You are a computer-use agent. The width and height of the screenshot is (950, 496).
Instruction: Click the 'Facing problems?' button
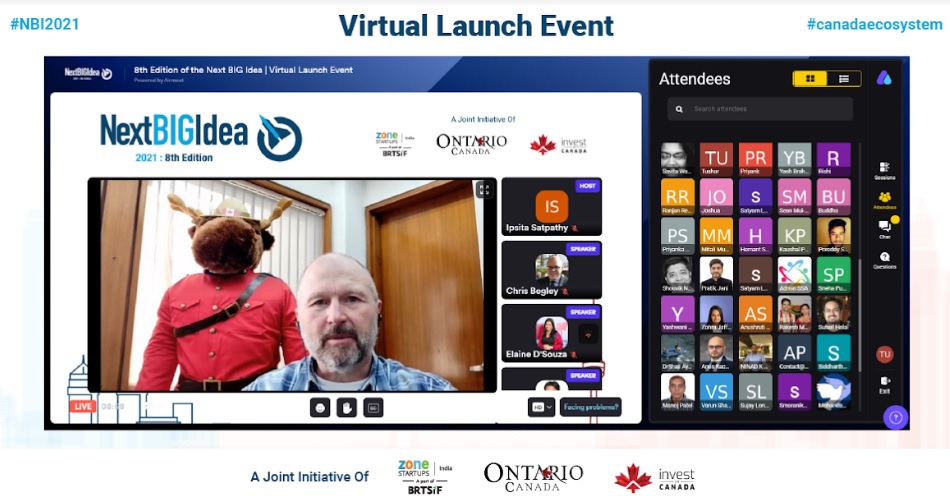(x=591, y=407)
